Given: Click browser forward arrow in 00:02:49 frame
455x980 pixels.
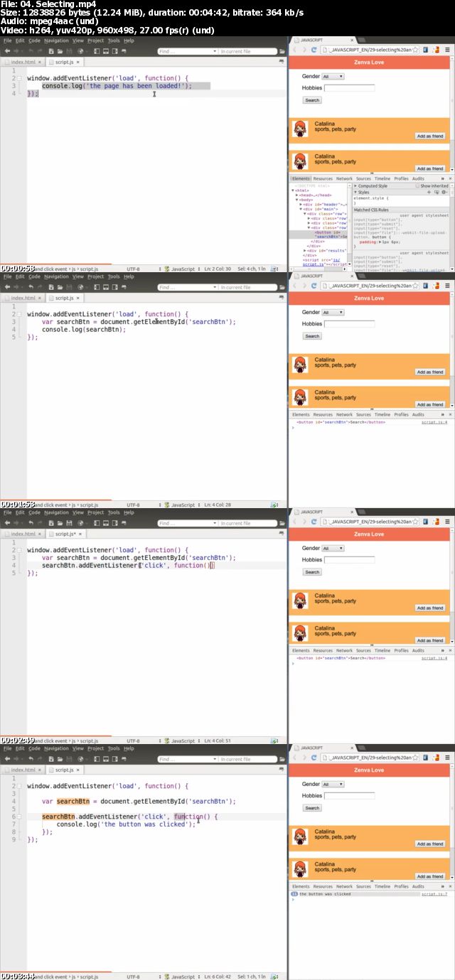Looking at the screenshot, I should 305,523.
